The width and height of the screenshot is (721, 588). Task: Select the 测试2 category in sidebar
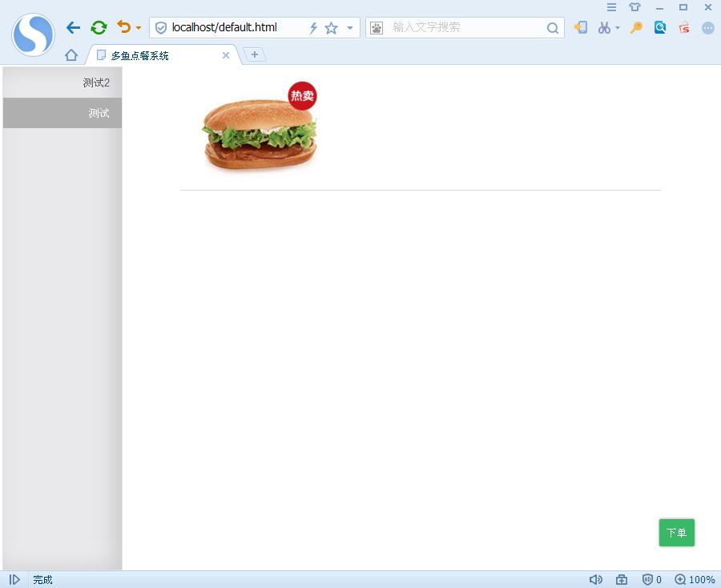coord(62,83)
